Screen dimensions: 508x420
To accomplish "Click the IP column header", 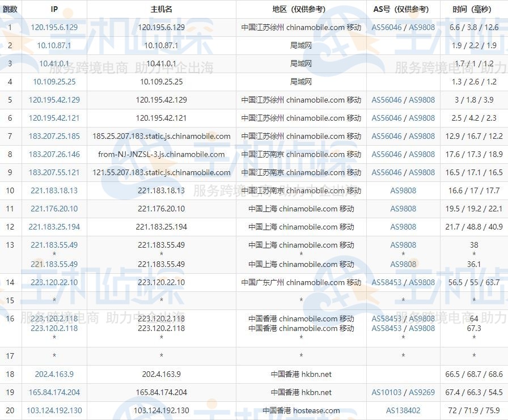I will 53,9.
